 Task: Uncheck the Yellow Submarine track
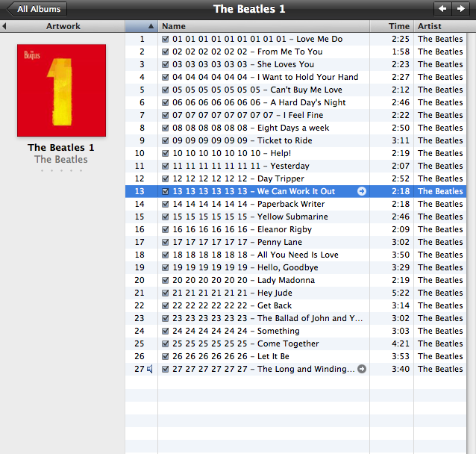point(165,217)
